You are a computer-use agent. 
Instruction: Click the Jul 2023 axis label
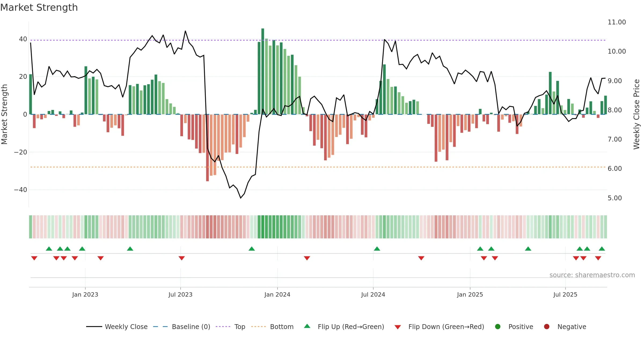click(180, 294)
